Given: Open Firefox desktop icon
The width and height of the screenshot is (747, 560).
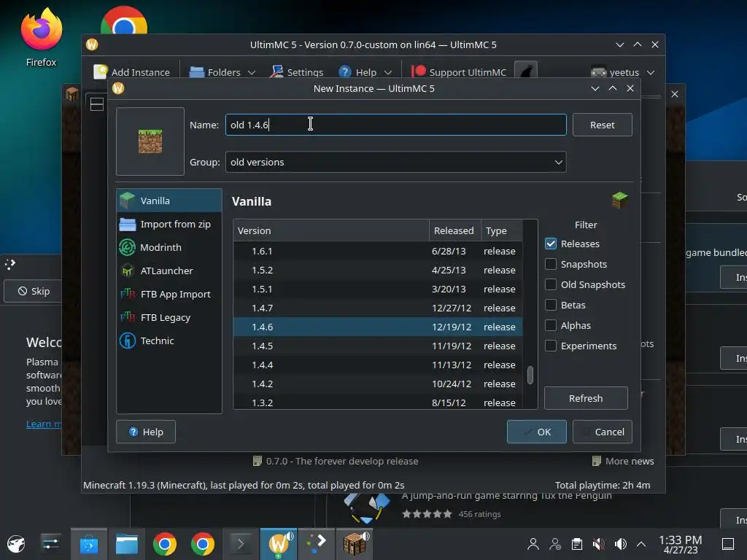Looking at the screenshot, I should click(x=42, y=37).
